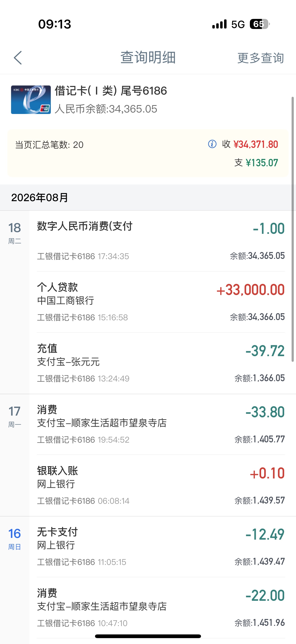Tap the expense total ¥135.07
The height and width of the screenshot is (644, 296).
pyautogui.click(x=262, y=163)
